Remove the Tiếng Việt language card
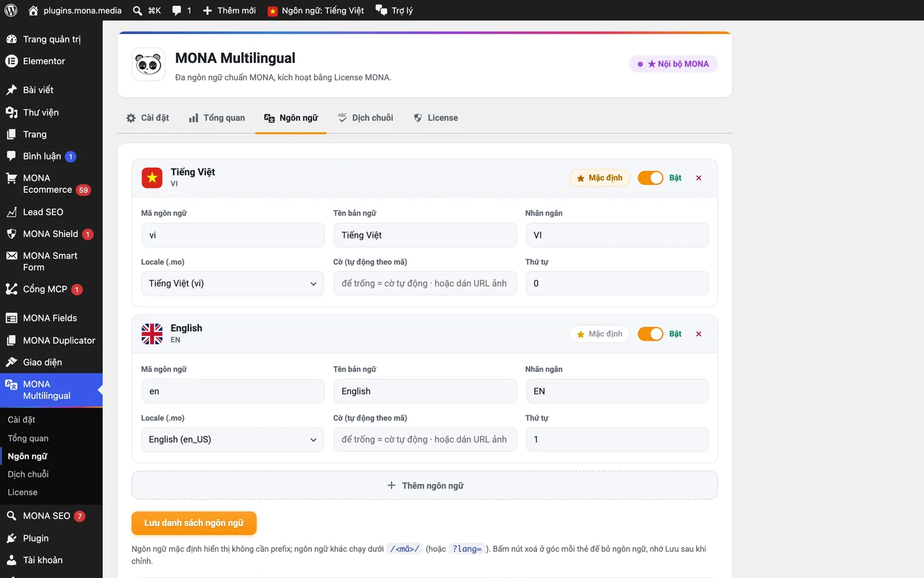Viewport: 924px width, 578px height. tap(699, 178)
